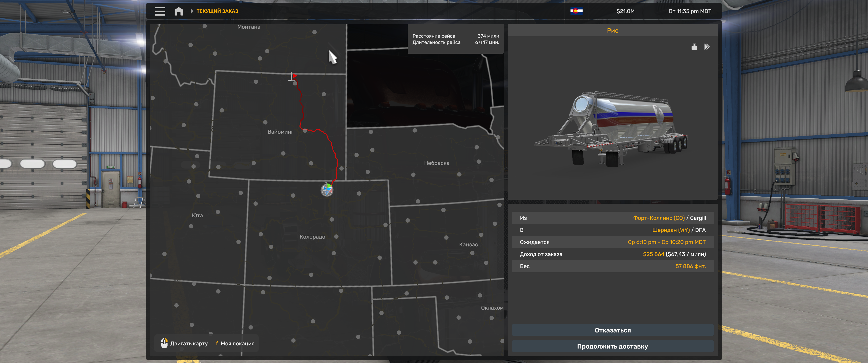Select the red destination flag on map
The height and width of the screenshot is (363, 868).
pos(293,76)
